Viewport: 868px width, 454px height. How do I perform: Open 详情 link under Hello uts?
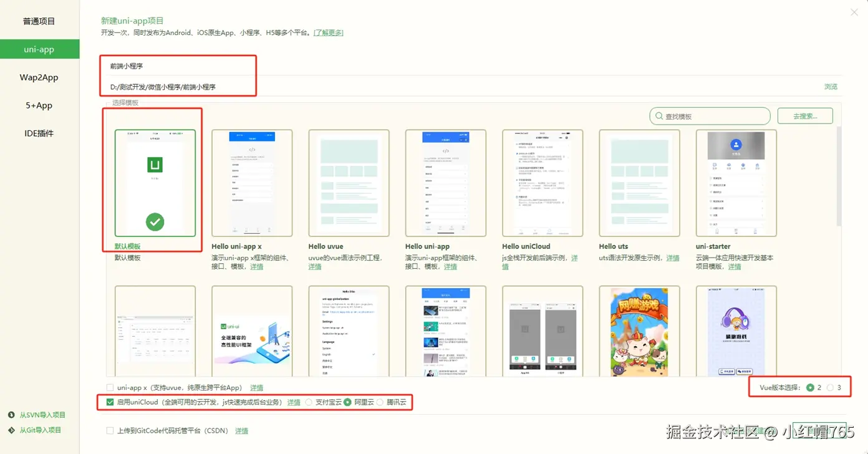673,258
